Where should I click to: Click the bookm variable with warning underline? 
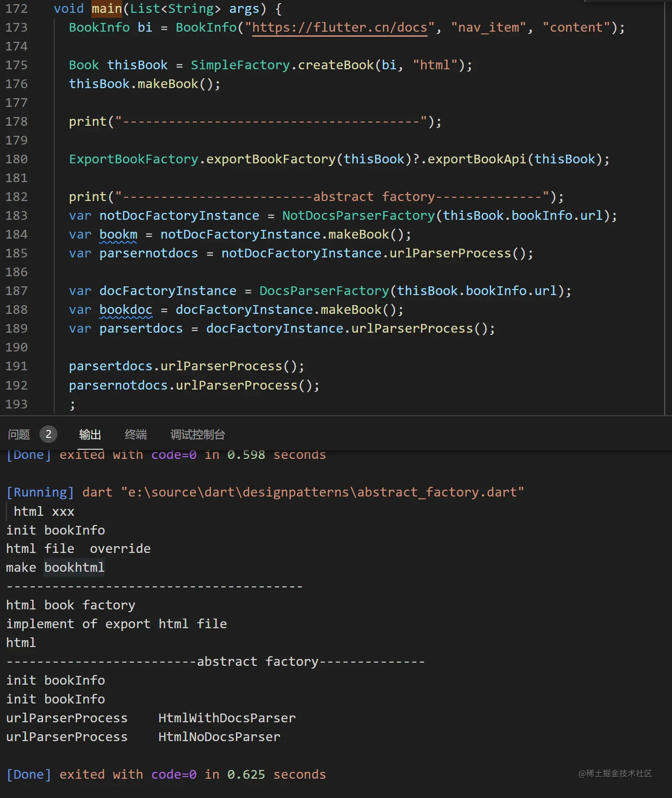(118, 234)
